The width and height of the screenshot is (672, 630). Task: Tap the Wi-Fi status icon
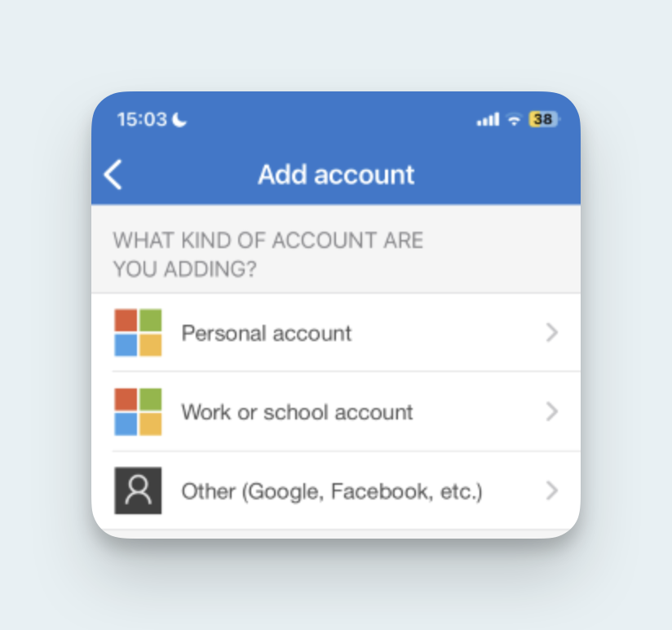click(x=514, y=120)
